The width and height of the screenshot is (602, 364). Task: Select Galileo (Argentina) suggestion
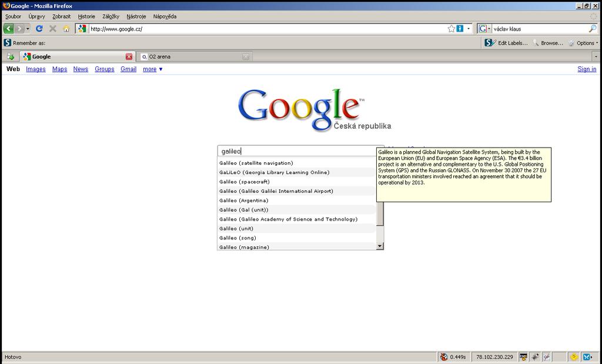click(x=297, y=201)
